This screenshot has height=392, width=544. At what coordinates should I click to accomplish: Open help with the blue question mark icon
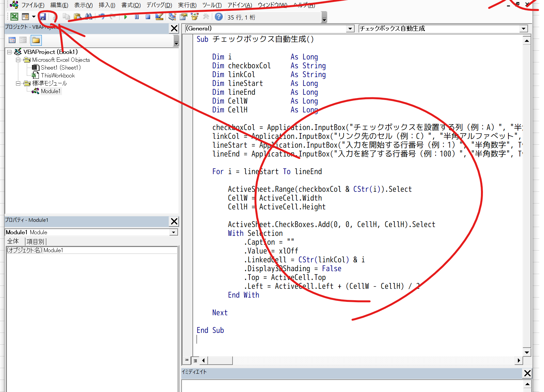[x=219, y=17]
